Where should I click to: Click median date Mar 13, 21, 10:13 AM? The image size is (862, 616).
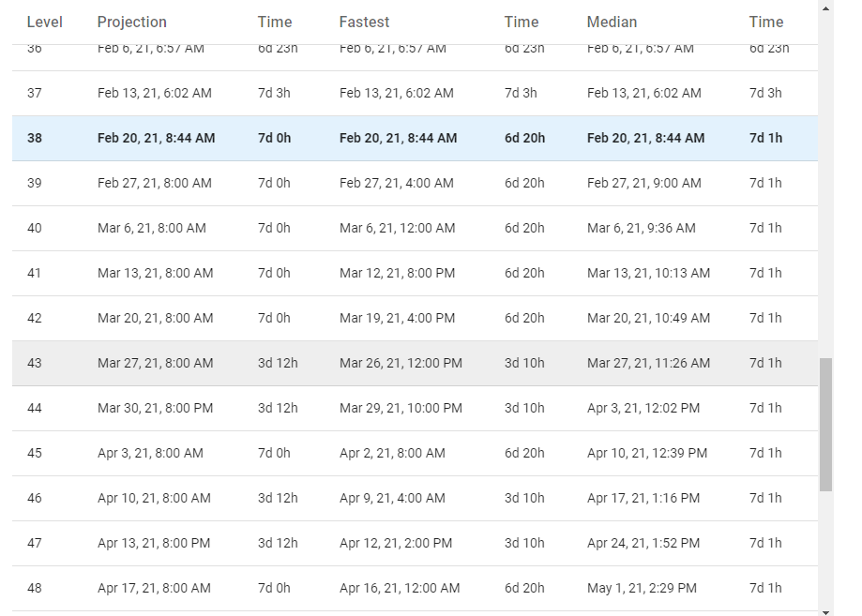pos(648,273)
